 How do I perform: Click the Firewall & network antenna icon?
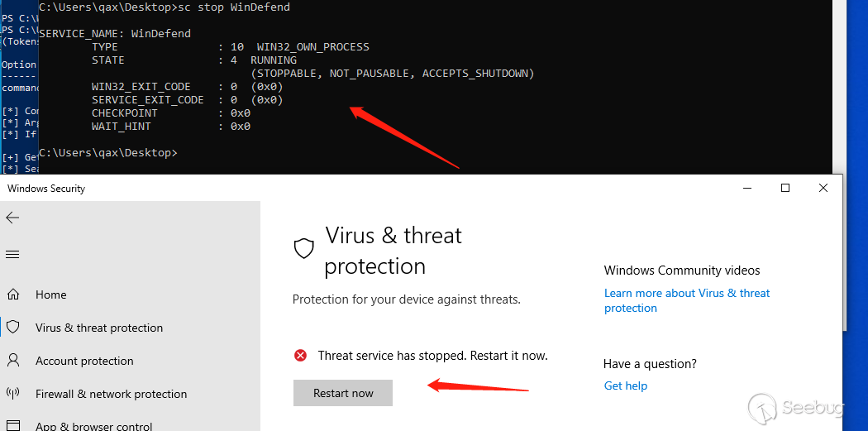coord(13,394)
